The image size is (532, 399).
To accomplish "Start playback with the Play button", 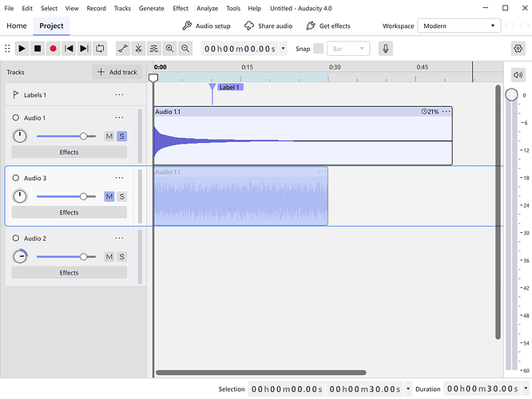I will tap(22, 49).
